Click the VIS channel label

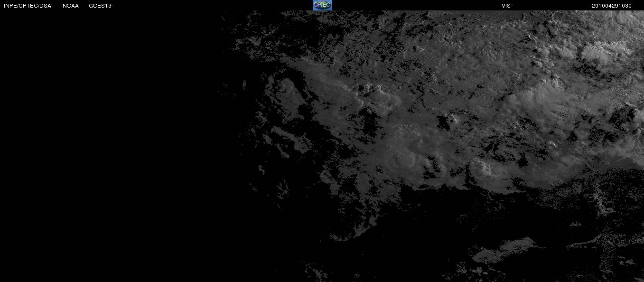506,6
